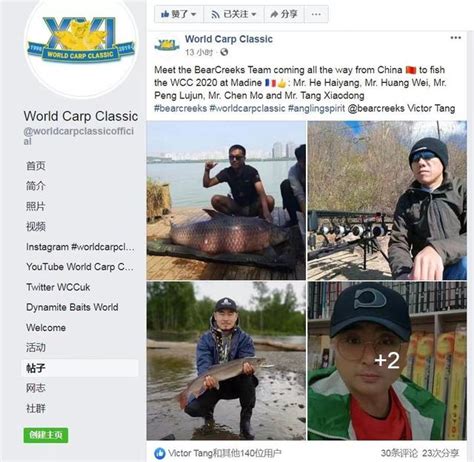Click the small page avatar beside post title
This screenshot has width=474, height=462.
pos(167,44)
